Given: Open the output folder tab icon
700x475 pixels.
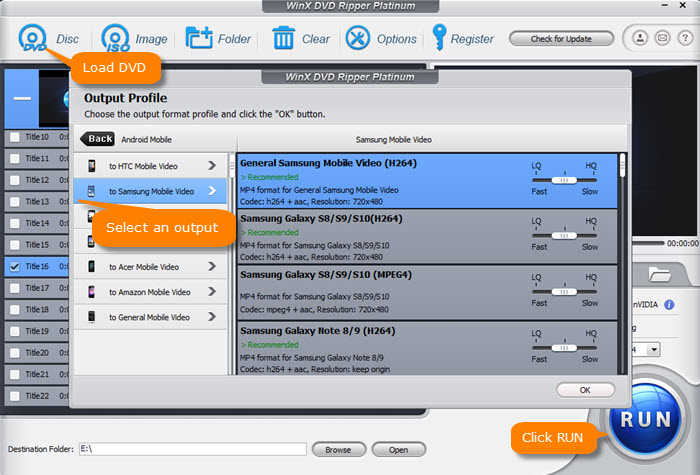Looking at the screenshot, I should (x=659, y=274).
